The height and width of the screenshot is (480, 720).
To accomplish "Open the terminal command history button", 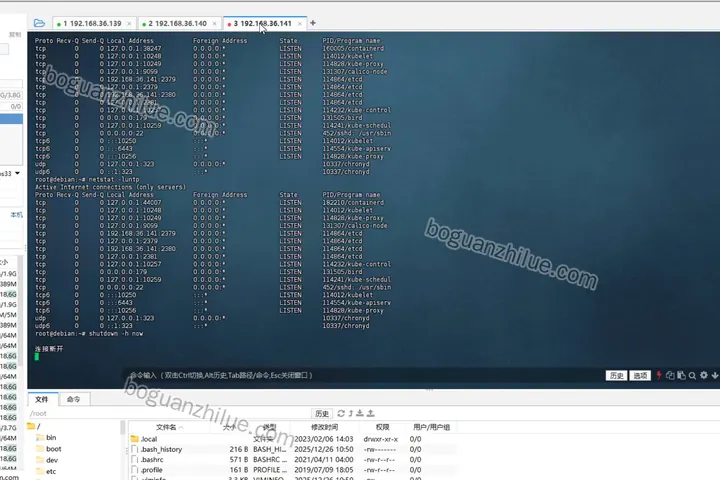I will click(616, 376).
